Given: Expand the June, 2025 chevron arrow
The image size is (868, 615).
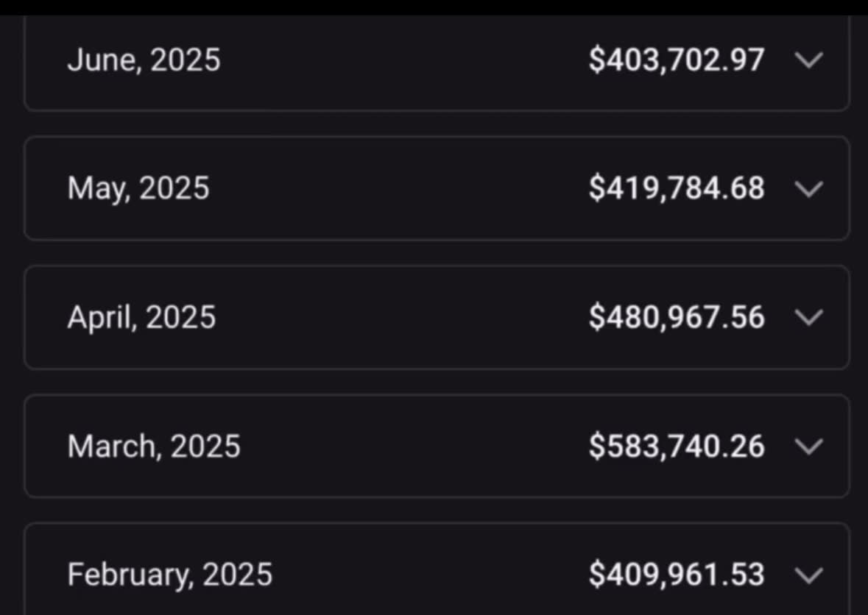Looking at the screenshot, I should point(809,60).
